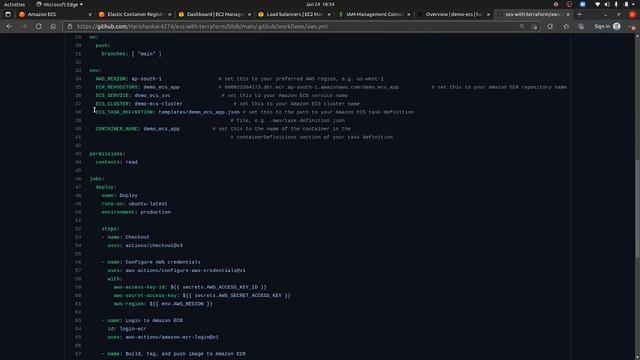Close the Load balancers tab
Screen dimensions: 640x360
coord(329,14)
